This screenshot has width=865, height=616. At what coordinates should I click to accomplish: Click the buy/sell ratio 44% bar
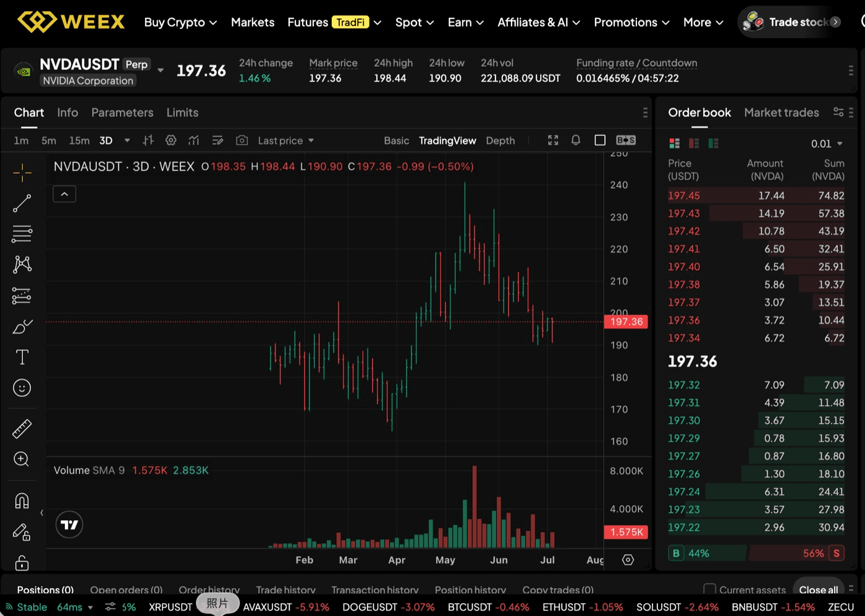(707, 553)
